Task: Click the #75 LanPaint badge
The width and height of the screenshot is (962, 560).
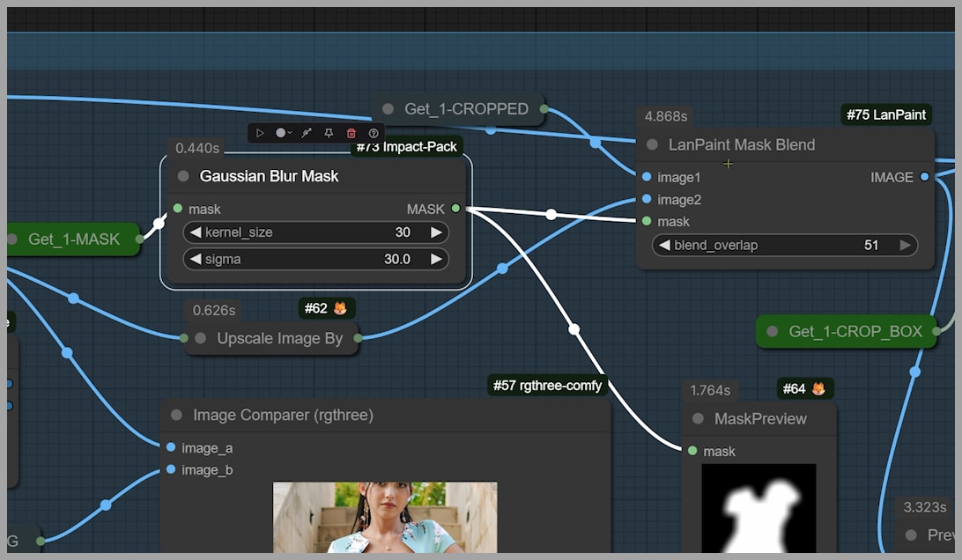Action: tap(885, 114)
